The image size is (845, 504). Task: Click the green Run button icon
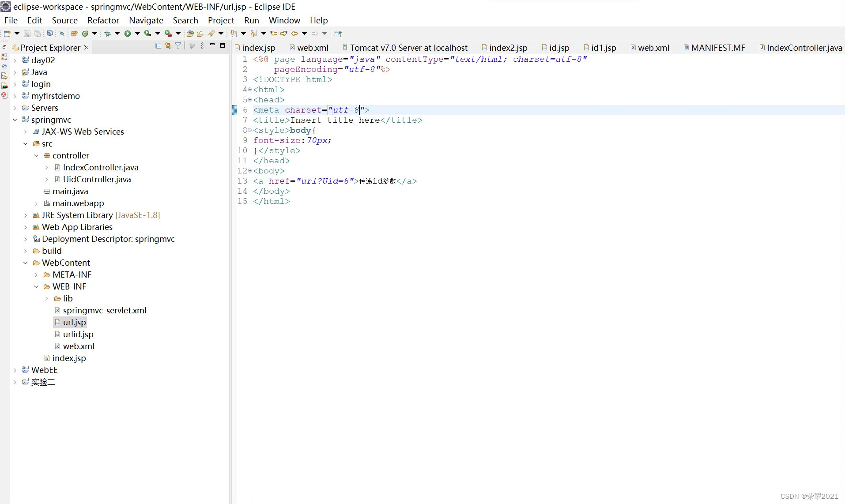click(128, 34)
